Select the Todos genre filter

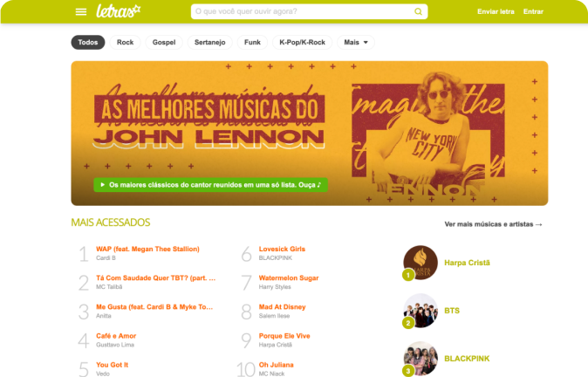pyautogui.click(x=88, y=43)
